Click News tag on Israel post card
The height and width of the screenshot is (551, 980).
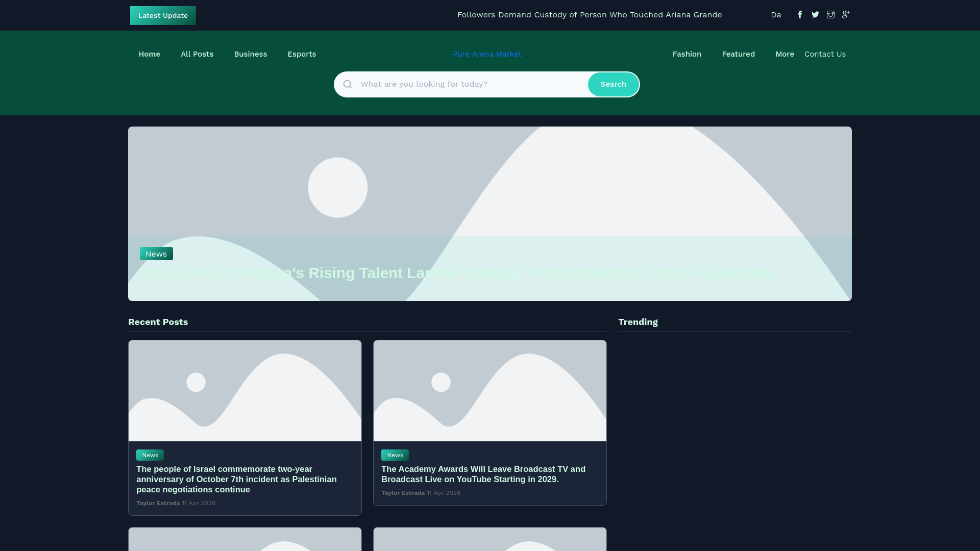[150, 455]
